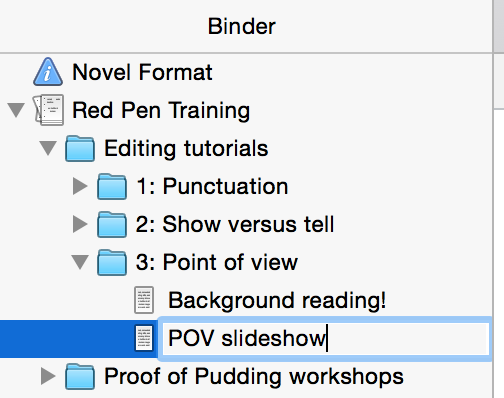Expand the Proof of Pudding workshops folder
Screen dimensions: 504x398
[48, 376]
